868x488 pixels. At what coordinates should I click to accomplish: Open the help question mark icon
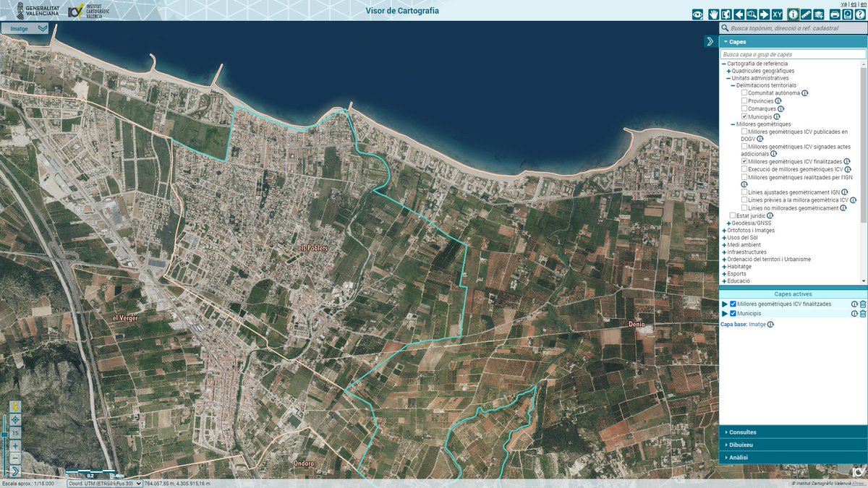tap(860, 14)
